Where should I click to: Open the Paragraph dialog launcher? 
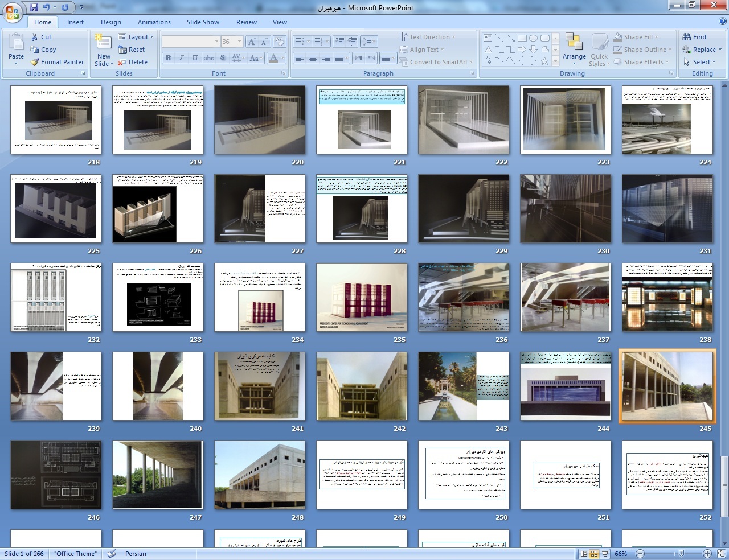(472, 73)
